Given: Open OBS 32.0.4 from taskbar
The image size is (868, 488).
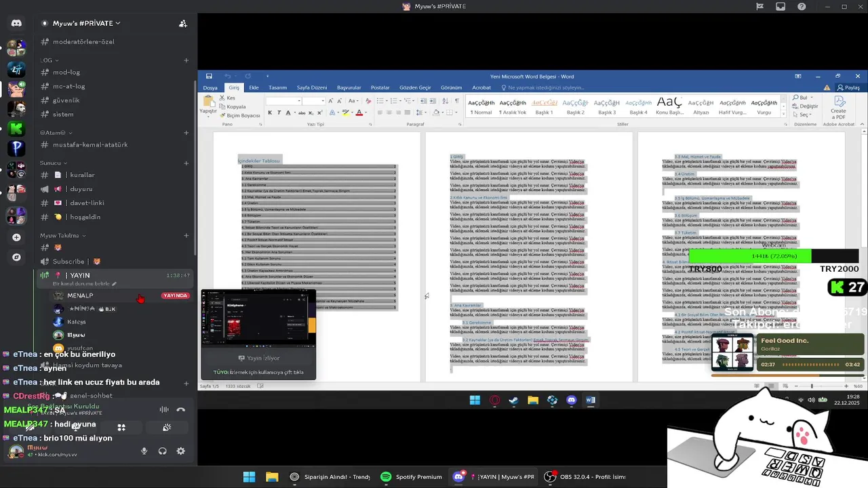Looking at the screenshot, I should 585,476.
